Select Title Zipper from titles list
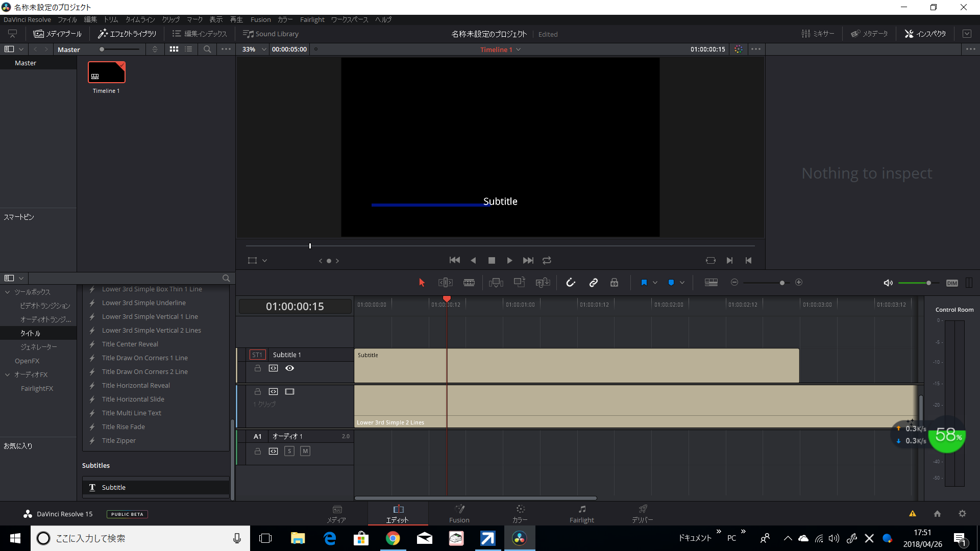The width and height of the screenshot is (980, 551). pos(118,440)
